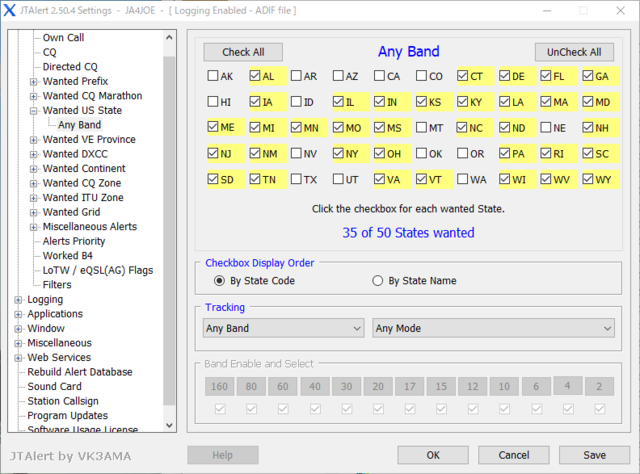Uncheck the AL state checkbox
Screen dimensions: 640x474
(x=255, y=76)
